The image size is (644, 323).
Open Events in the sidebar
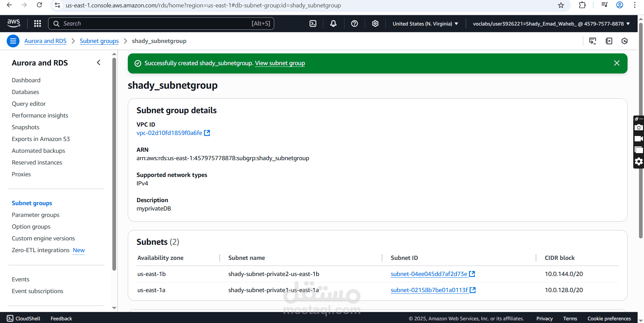click(20, 279)
